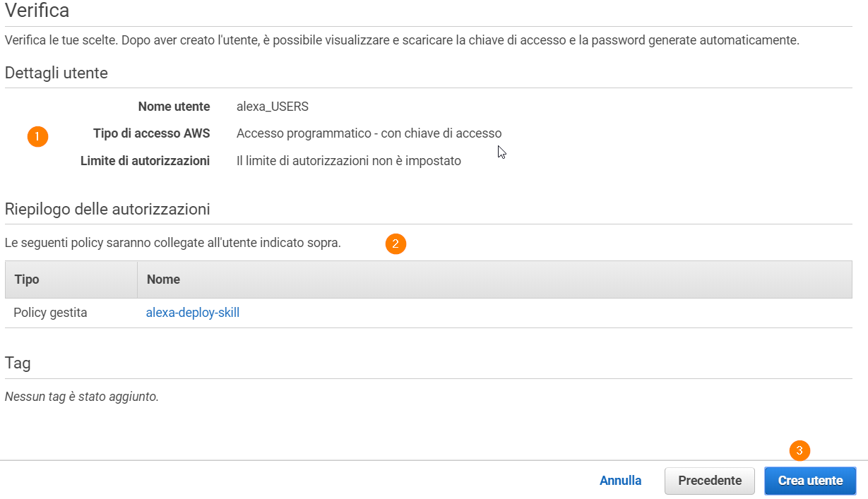
Task: Click the Nome utente label
Action: point(174,107)
